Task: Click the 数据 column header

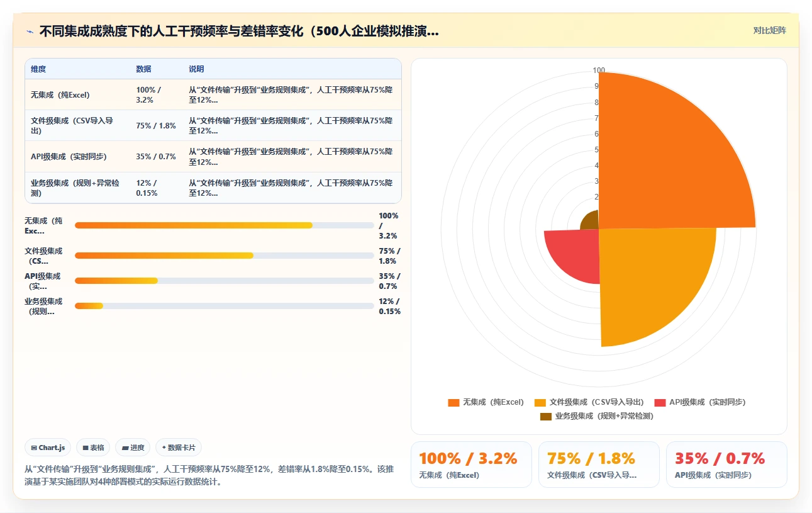Action: pyautogui.click(x=157, y=69)
